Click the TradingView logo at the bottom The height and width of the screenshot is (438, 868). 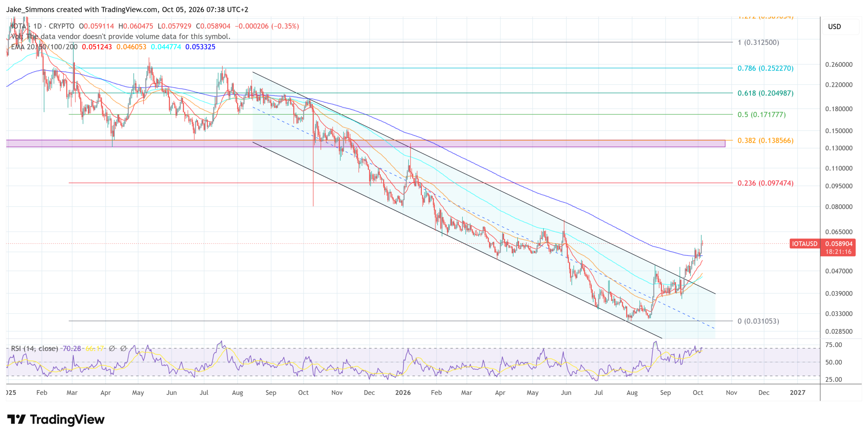[56, 420]
